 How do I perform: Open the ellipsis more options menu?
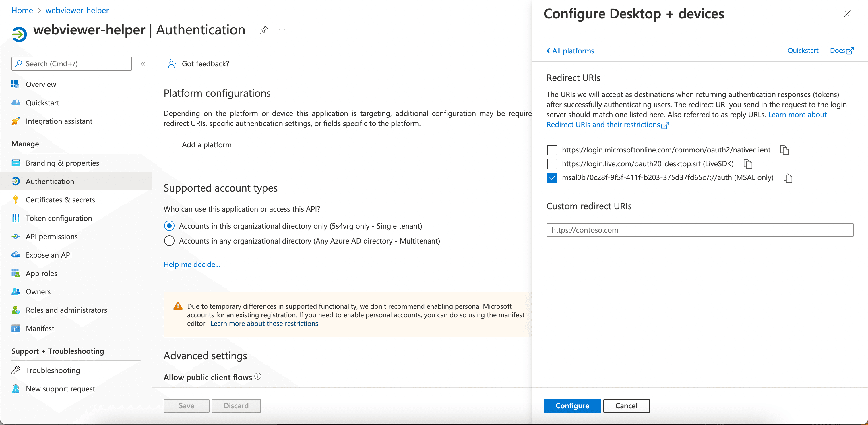[282, 30]
